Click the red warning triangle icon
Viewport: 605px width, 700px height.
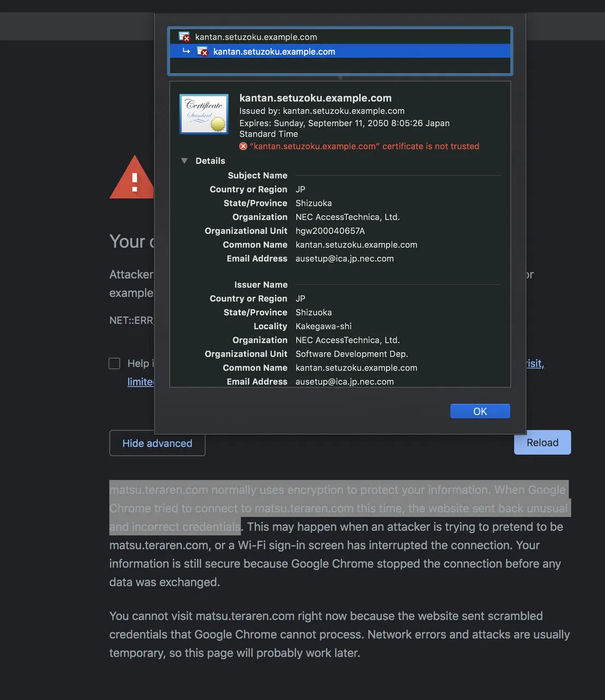(x=132, y=177)
